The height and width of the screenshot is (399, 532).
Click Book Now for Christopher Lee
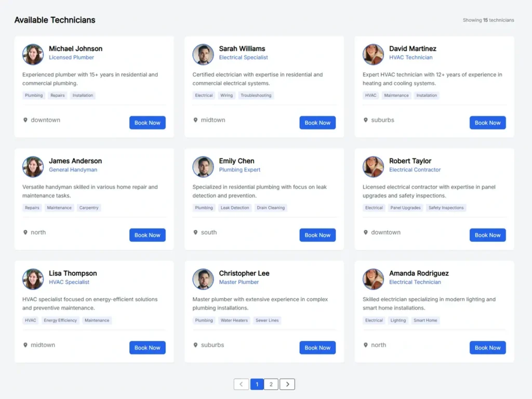click(x=317, y=347)
